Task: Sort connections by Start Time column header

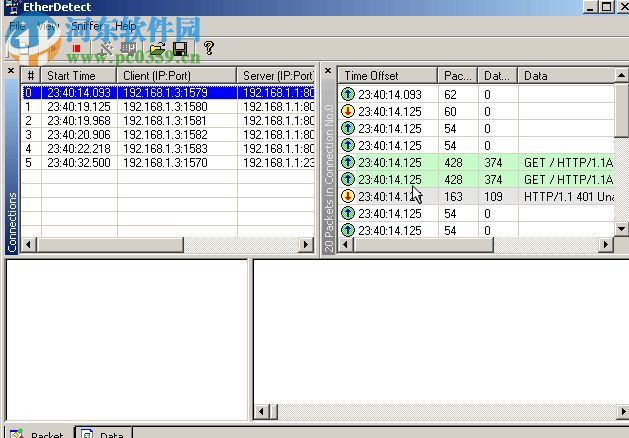Action: 79,75
